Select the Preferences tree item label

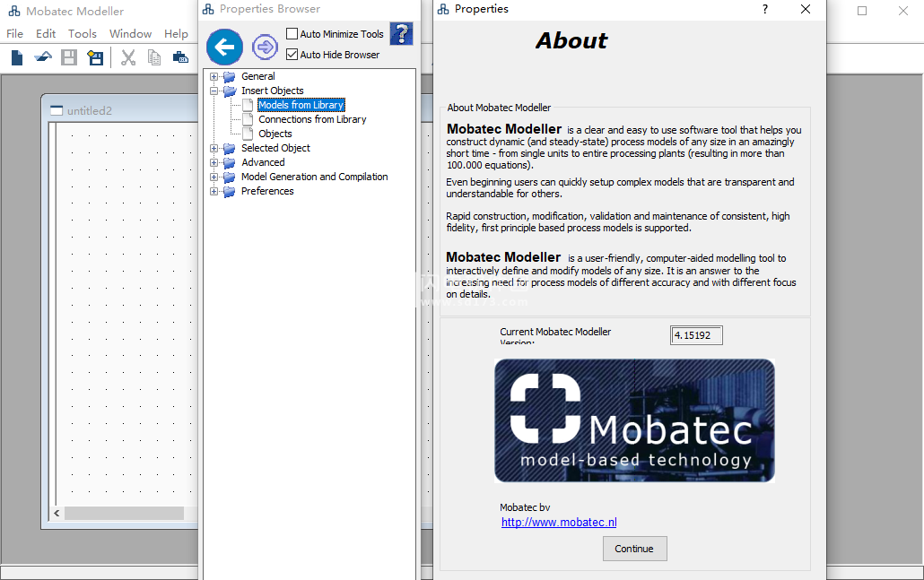coord(267,191)
